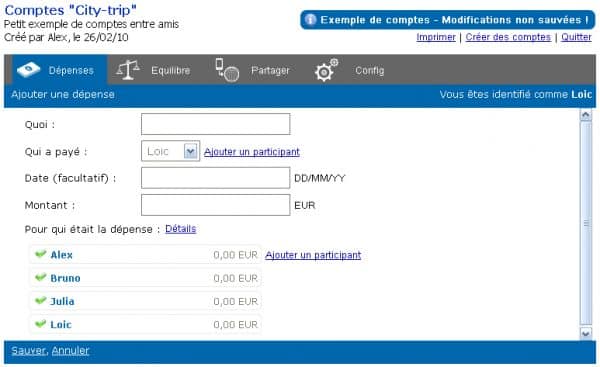Click the info icon in the example banner
This screenshot has width=600, height=367.
tap(311, 20)
